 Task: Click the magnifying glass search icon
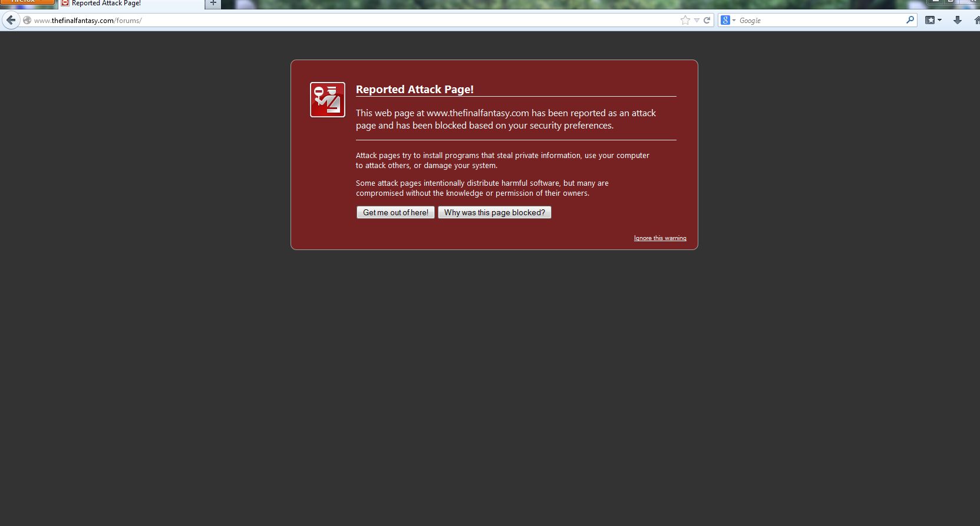910,20
